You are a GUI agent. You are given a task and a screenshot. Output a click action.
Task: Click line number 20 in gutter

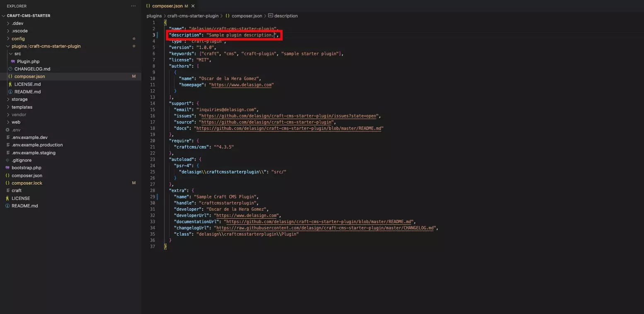(153, 141)
